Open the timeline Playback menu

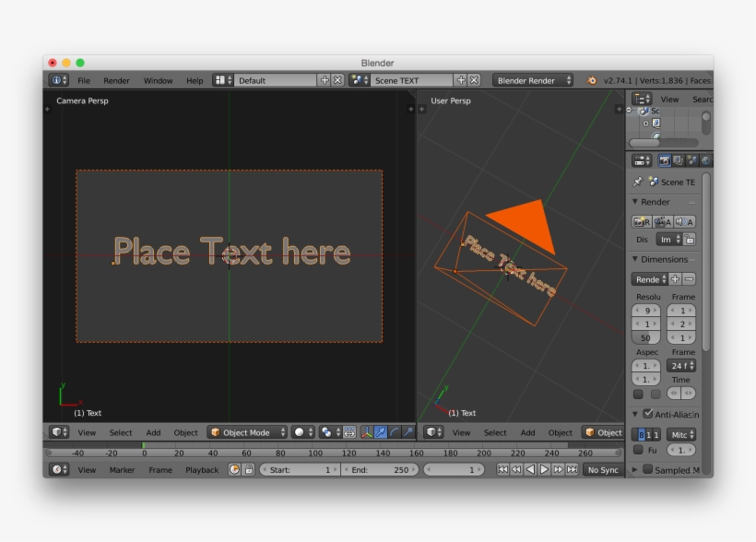pos(202,469)
